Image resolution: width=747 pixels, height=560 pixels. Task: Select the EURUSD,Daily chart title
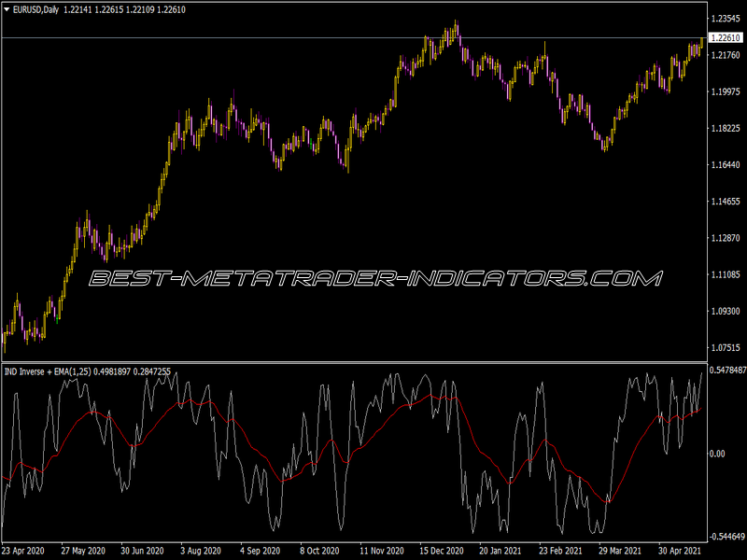pyautogui.click(x=35, y=9)
